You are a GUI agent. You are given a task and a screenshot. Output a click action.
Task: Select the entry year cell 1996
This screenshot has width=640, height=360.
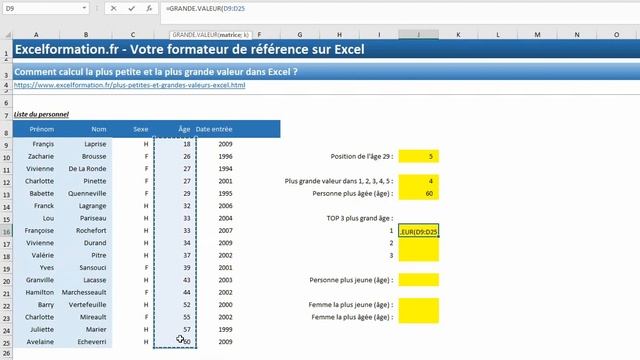pos(216,156)
